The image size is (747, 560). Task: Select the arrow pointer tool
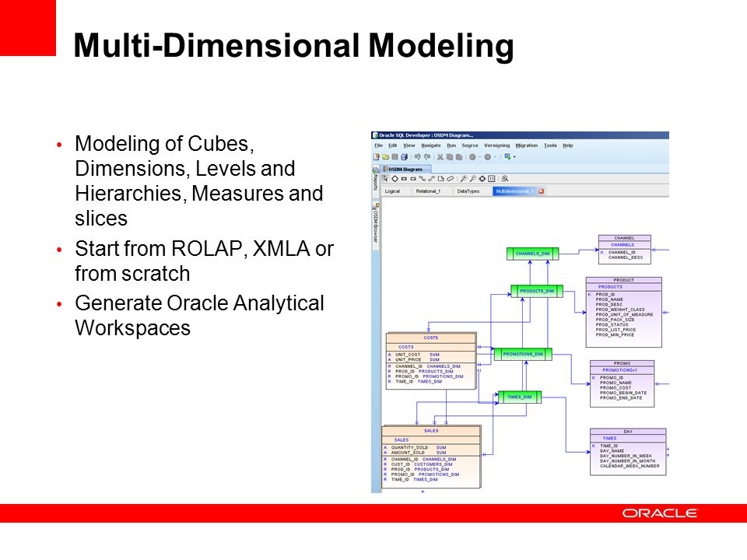tap(385, 179)
